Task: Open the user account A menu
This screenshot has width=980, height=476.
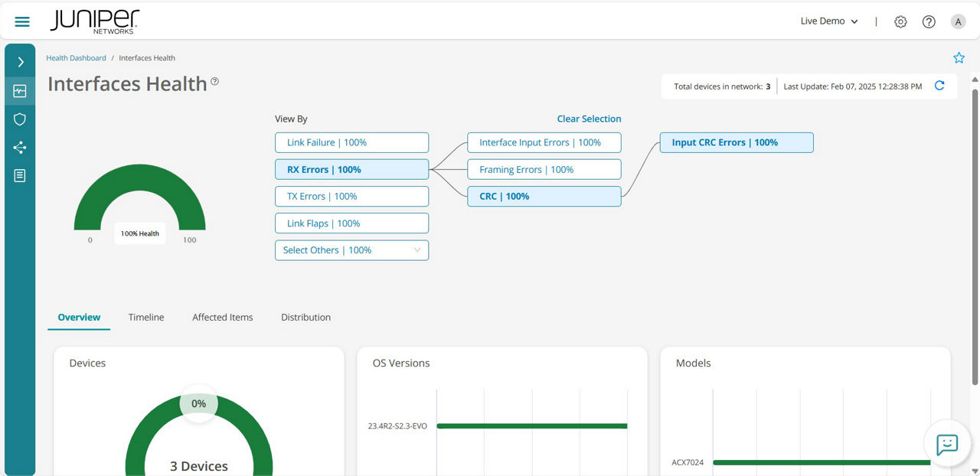Action: click(958, 21)
